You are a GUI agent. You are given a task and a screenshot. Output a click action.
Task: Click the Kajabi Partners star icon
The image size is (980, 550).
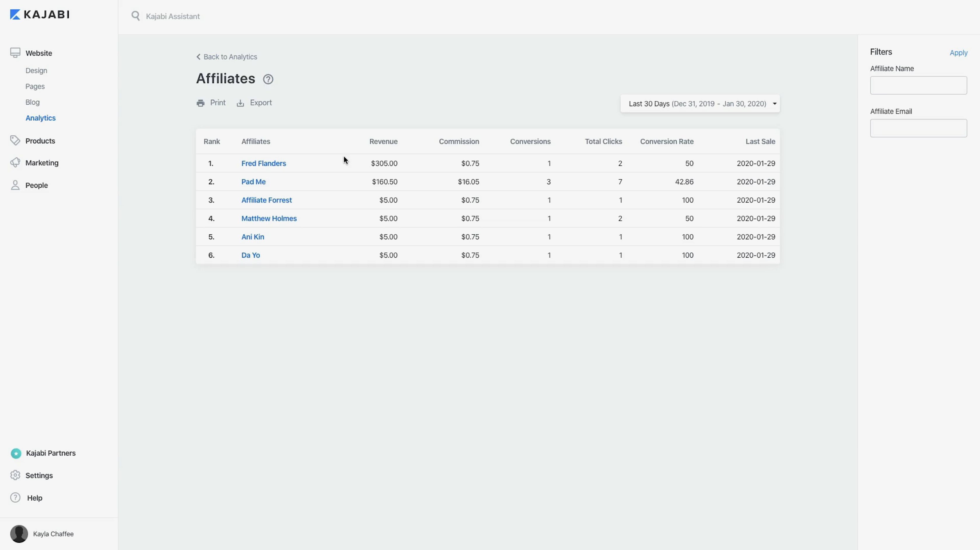(x=16, y=453)
